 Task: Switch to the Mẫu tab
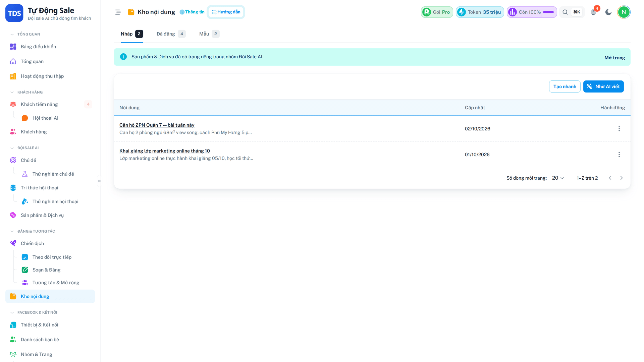[209, 34]
